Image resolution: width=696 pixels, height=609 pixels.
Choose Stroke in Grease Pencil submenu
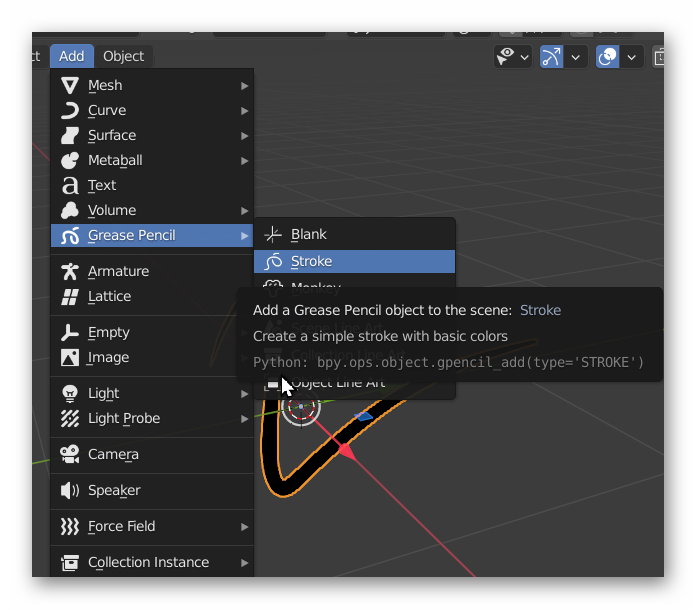(354, 261)
